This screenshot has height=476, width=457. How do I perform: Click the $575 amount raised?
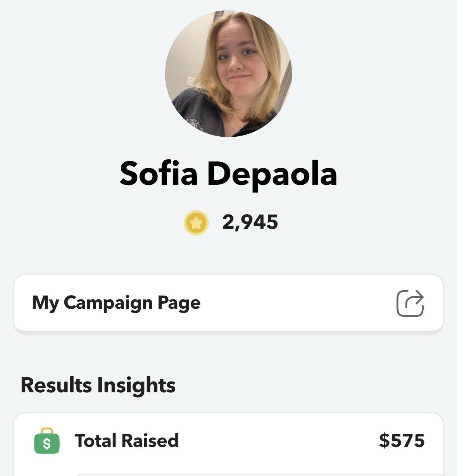(402, 441)
